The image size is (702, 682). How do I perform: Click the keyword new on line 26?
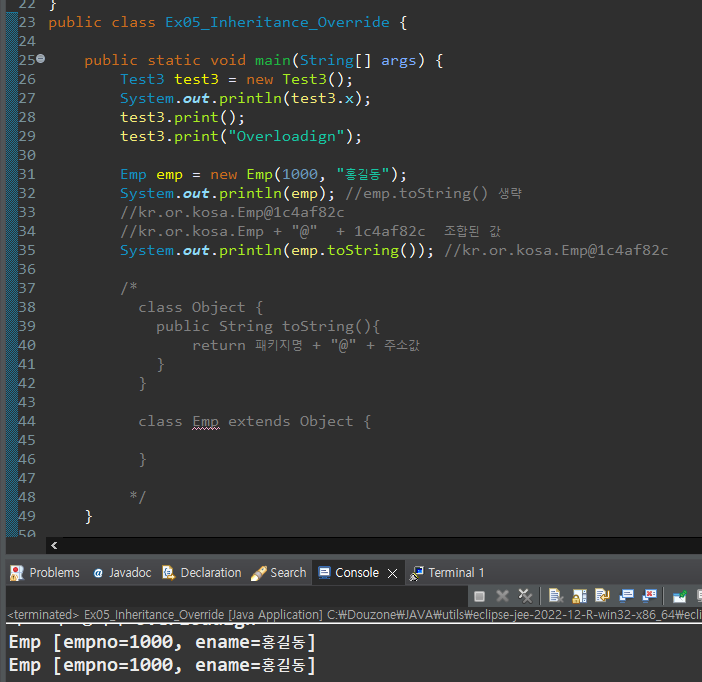click(259, 79)
